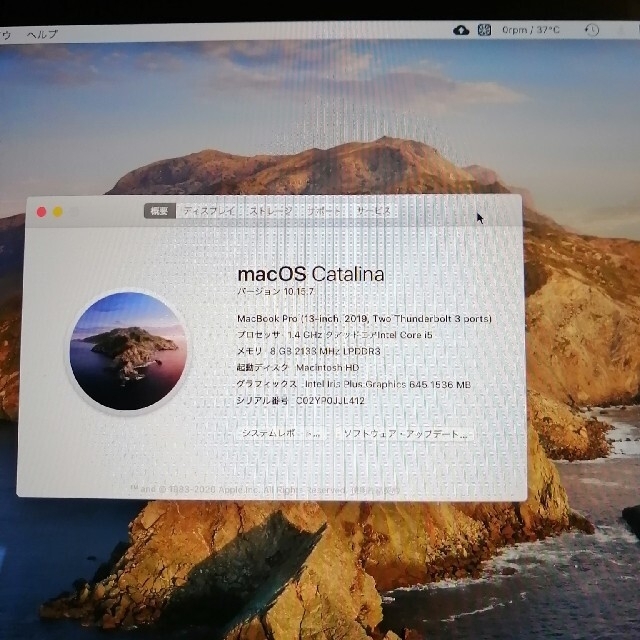Switch to the ストレージ tab
The image size is (640, 640).
(x=271, y=211)
